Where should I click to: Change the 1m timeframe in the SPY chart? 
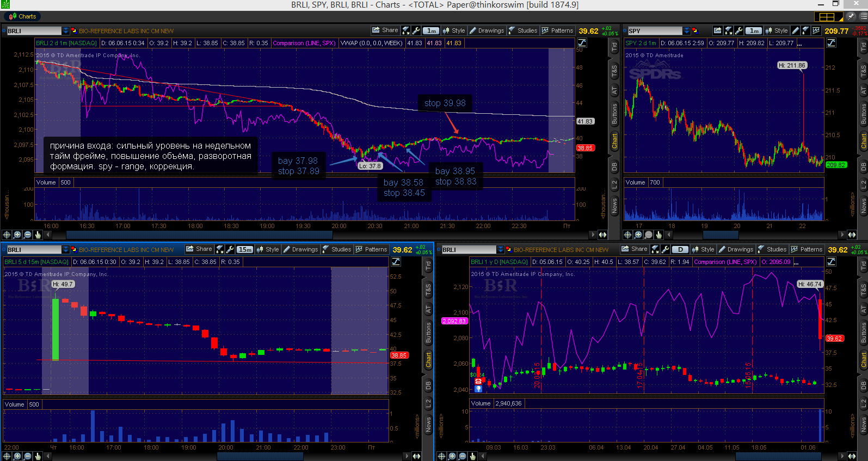pyautogui.click(x=754, y=31)
